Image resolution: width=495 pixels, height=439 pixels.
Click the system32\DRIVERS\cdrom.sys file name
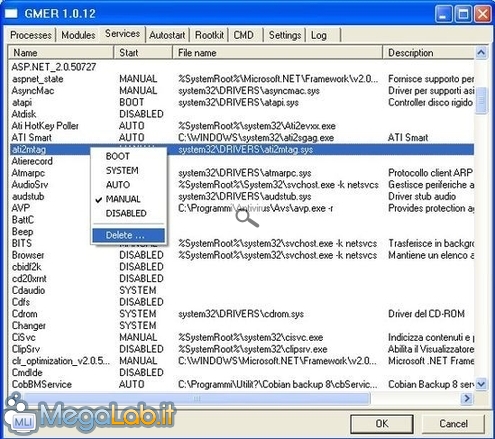[241, 314]
